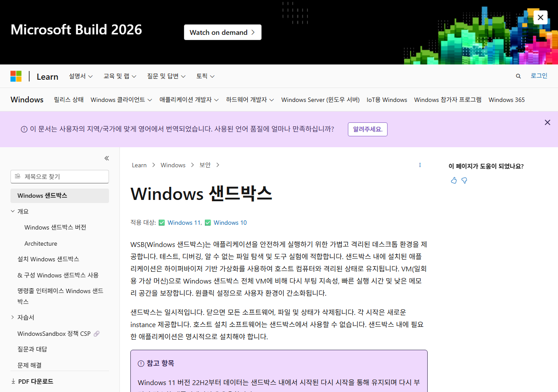Click the Learn brand link
This screenshot has height=392, width=558.
(48, 77)
